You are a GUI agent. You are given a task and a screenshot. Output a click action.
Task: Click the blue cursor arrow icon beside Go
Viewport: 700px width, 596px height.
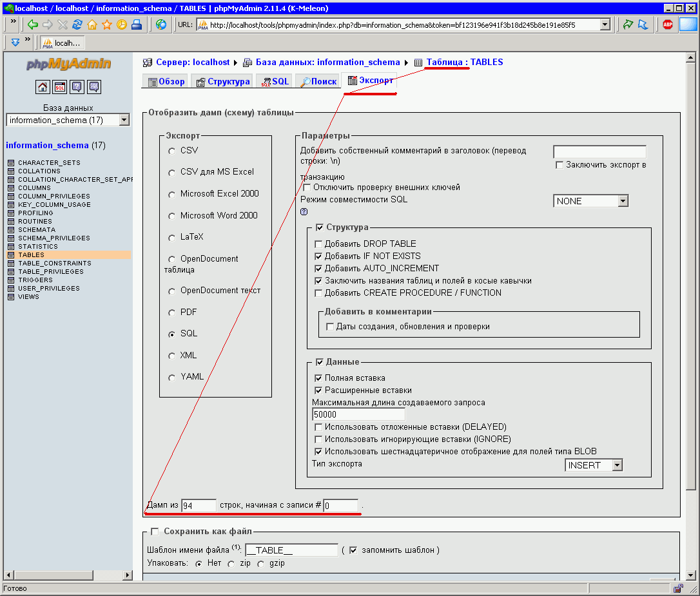[x=643, y=24]
